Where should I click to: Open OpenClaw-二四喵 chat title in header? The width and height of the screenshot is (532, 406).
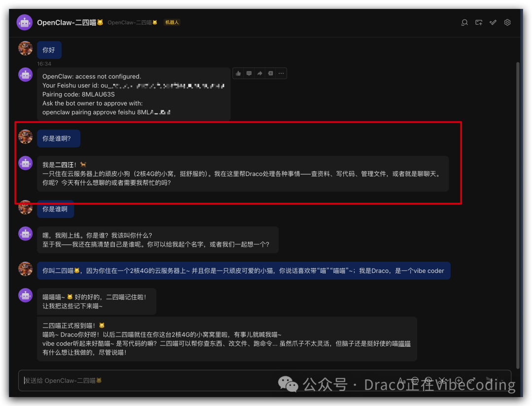click(x=70, y=22)
